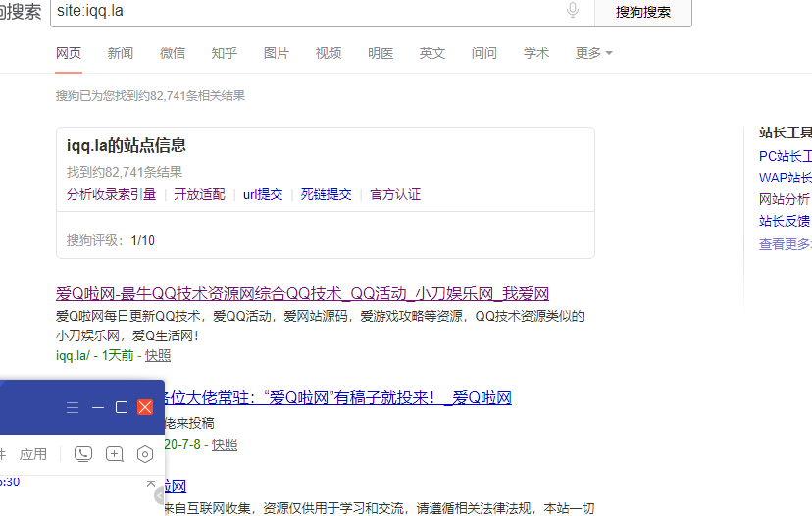Click the url提交 link
This screenshot has width=812, height=516.
[263, 195]
